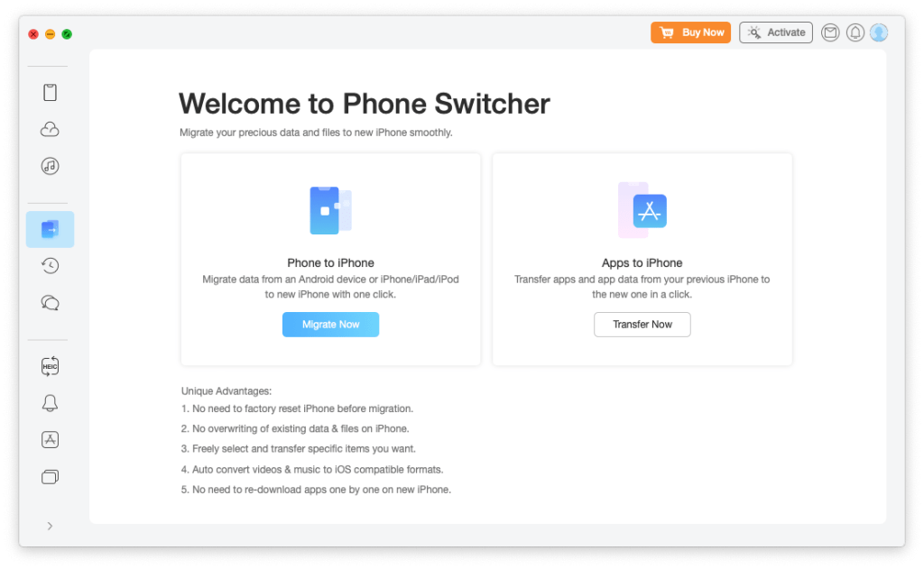This screenshot has width=924, height=569.
Task: Click "No need to re-download apps" line
Action: (316, 490)
